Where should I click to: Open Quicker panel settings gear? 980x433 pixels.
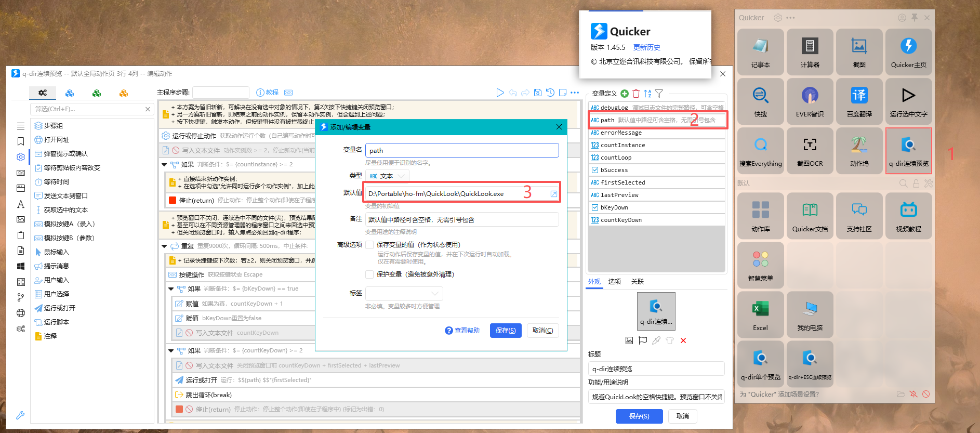click(x=778, y=18)
